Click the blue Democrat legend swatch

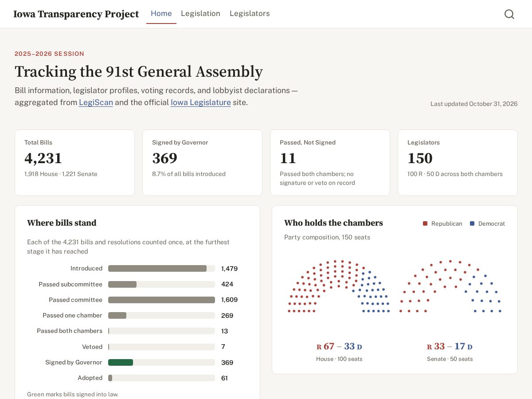[x=472, y=223]
